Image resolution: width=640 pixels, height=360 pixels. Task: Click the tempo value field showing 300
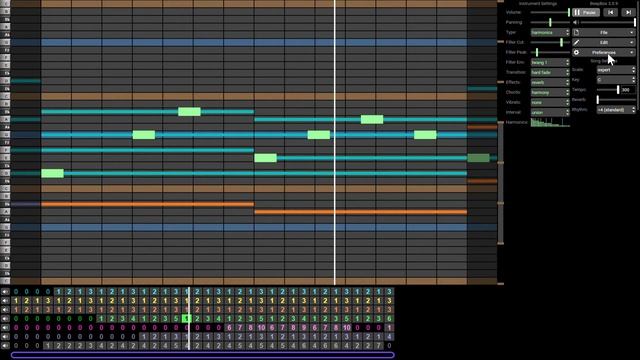click(x=628, y=90)
